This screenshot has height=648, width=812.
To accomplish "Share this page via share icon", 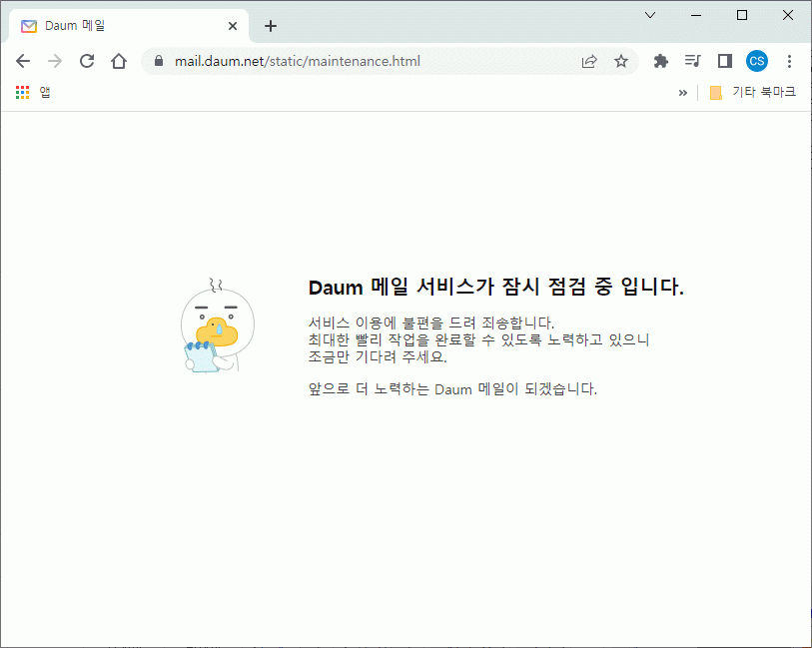I will (589, 61).
